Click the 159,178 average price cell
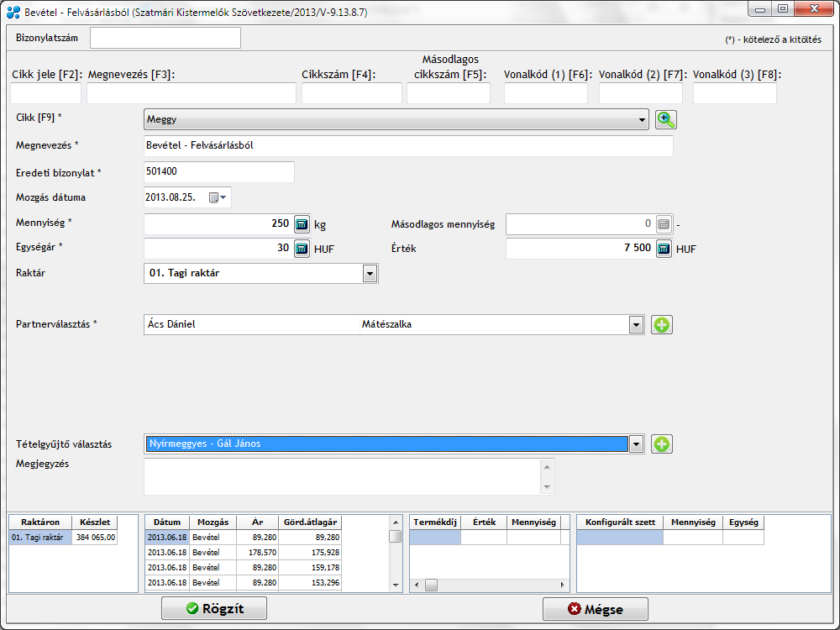 tap(311, 567)
